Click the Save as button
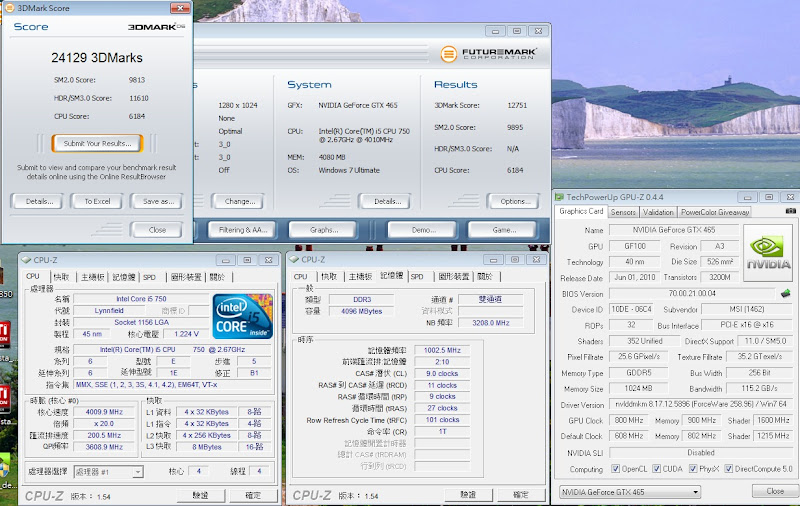The image size is (800, 506). (158, 201)
